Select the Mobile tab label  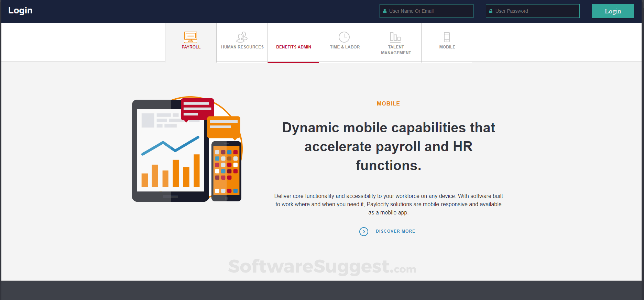pos(447,47)
